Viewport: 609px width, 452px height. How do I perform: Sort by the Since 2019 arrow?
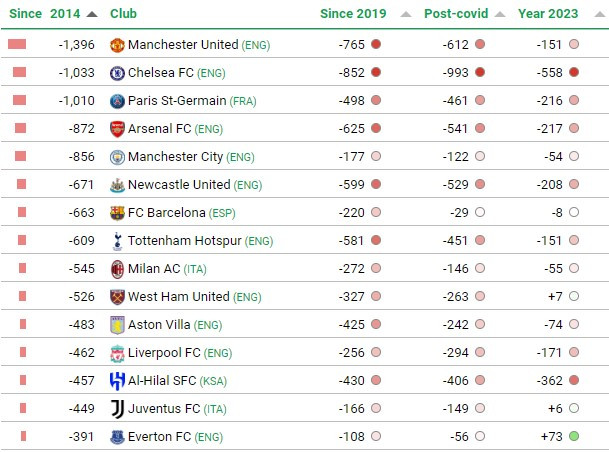(x=405, y=14)
